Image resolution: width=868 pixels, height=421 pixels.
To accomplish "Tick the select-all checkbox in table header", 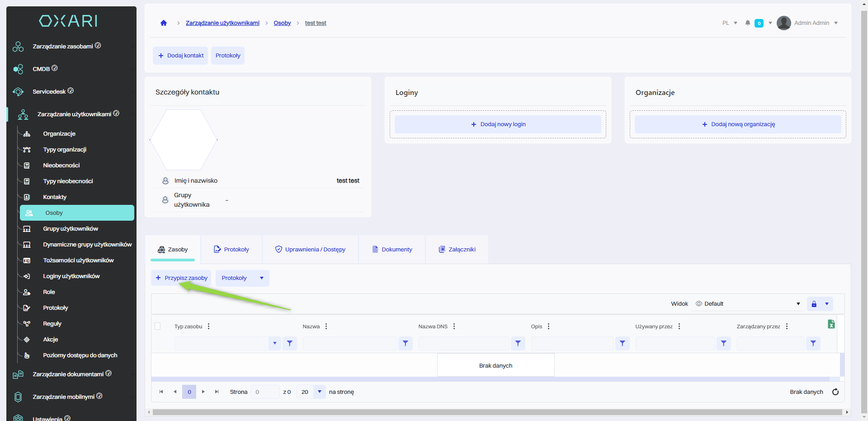I will 158,326.
